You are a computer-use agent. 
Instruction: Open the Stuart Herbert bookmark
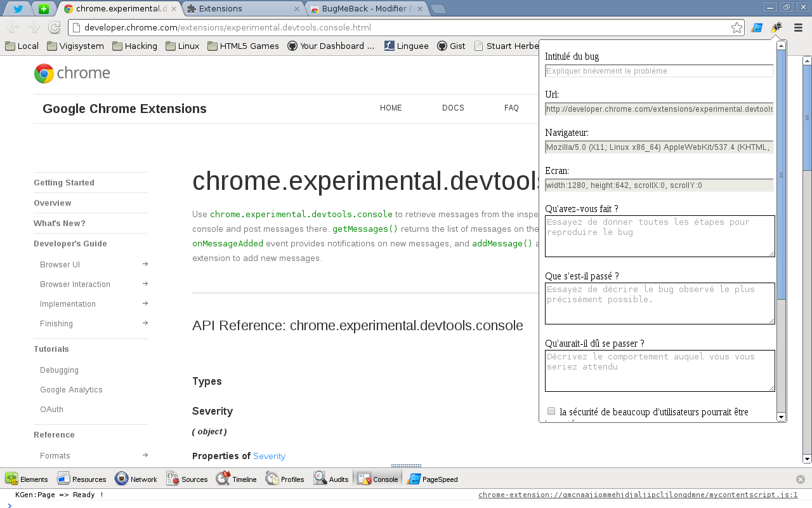[506, 46]
